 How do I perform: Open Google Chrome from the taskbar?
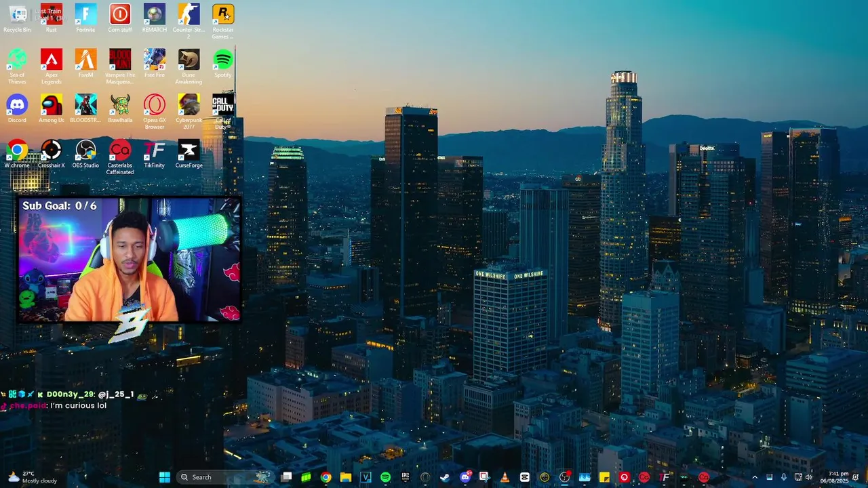point(326,477)
